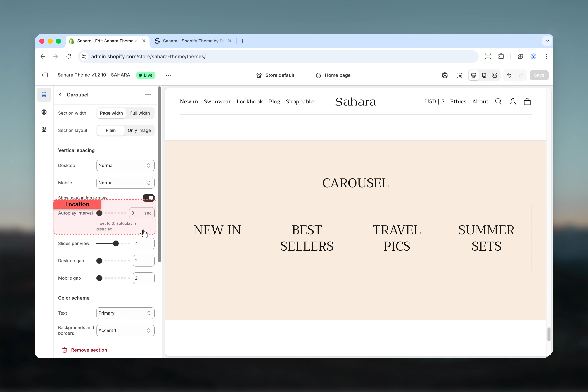Open Text color scheme dropdown
The image size is (588, 392).
click(125, 313)
